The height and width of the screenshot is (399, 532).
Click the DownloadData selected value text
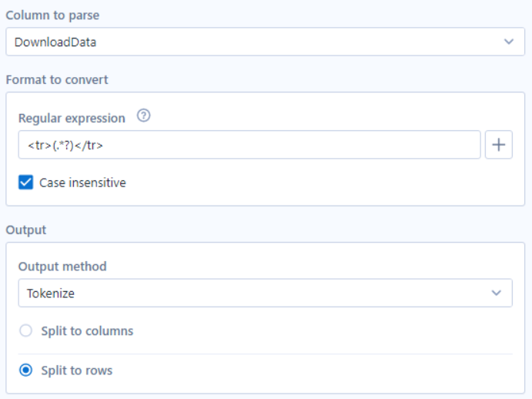[55, 42]
